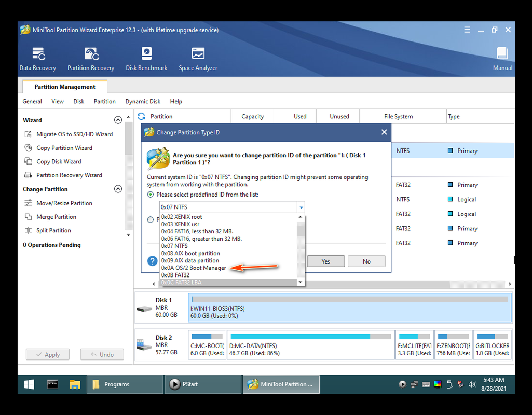Image resolution: width=532 pixels, height=415 pixels.
Task: Click the keyboard tray icon
Action: [426, 384]
